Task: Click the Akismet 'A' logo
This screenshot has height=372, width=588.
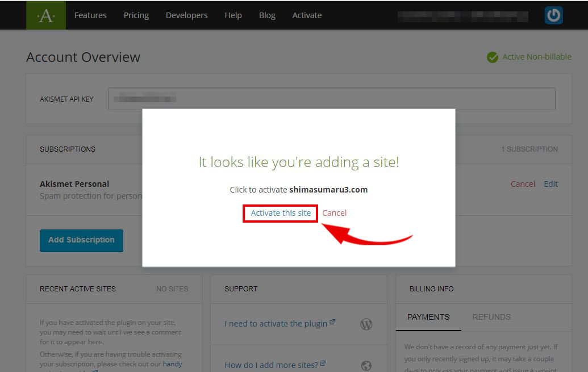Action: click(46, 15)
